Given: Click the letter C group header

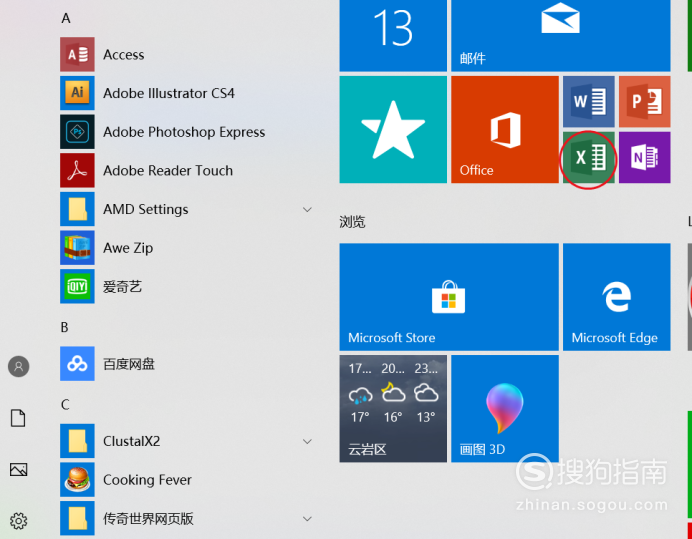Looking at the screenshot, I should (65, 404).
